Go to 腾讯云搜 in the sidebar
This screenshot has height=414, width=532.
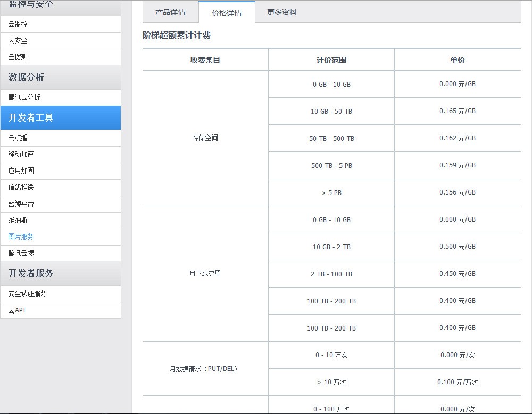tap(61, 254)
